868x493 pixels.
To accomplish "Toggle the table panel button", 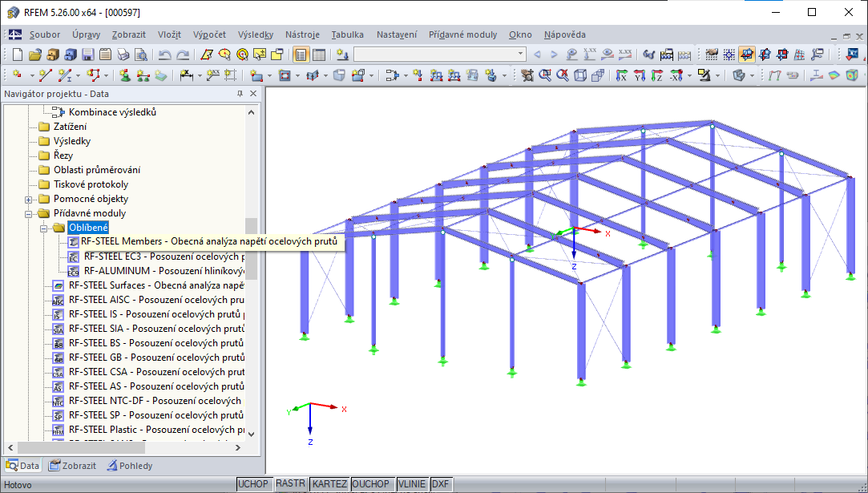I will pyautogui.click(x=319, y=55).
